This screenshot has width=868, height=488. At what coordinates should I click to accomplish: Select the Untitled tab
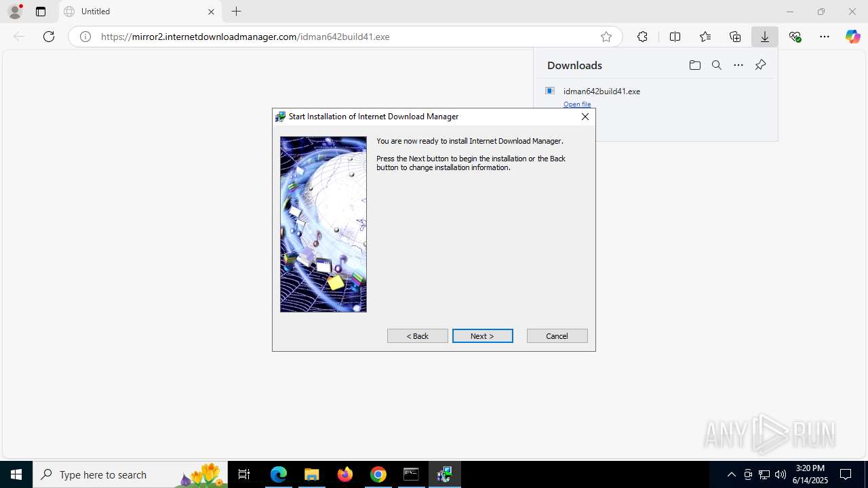coord(140,12)
